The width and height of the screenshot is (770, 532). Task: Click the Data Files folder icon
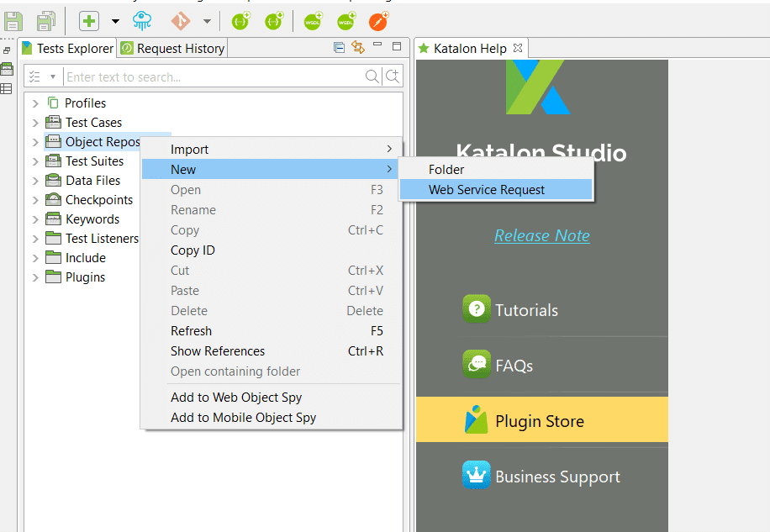[x=53, y=180]
